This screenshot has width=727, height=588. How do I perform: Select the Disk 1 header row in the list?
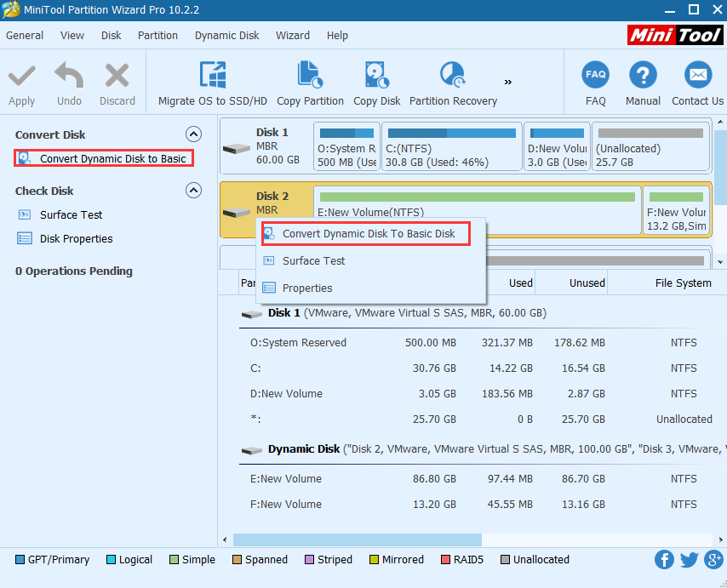tap(483, 313)
